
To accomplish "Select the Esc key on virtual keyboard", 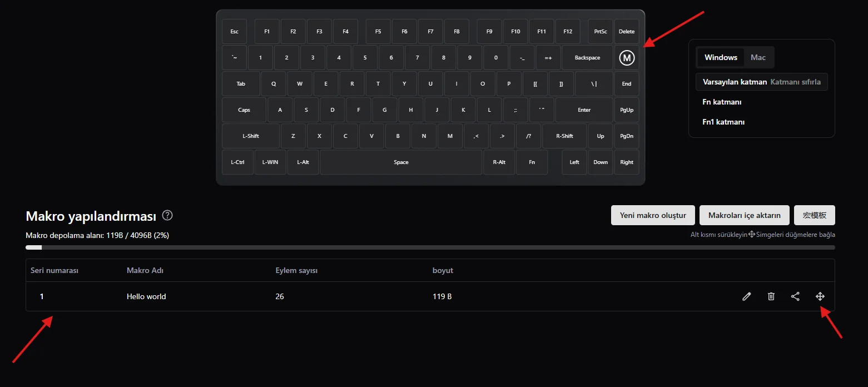I will [x=234, y=31].
